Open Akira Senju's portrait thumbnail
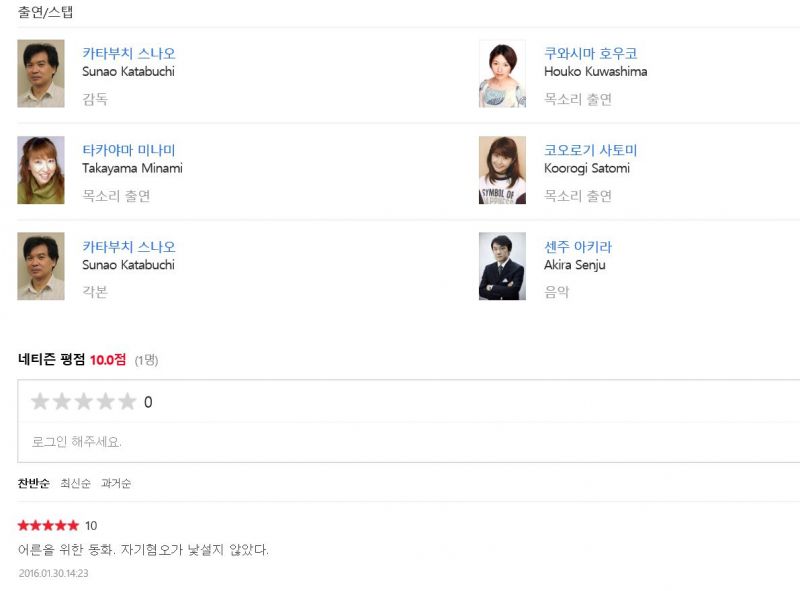This screenshot has height=591, width=800. coord(502,266)
